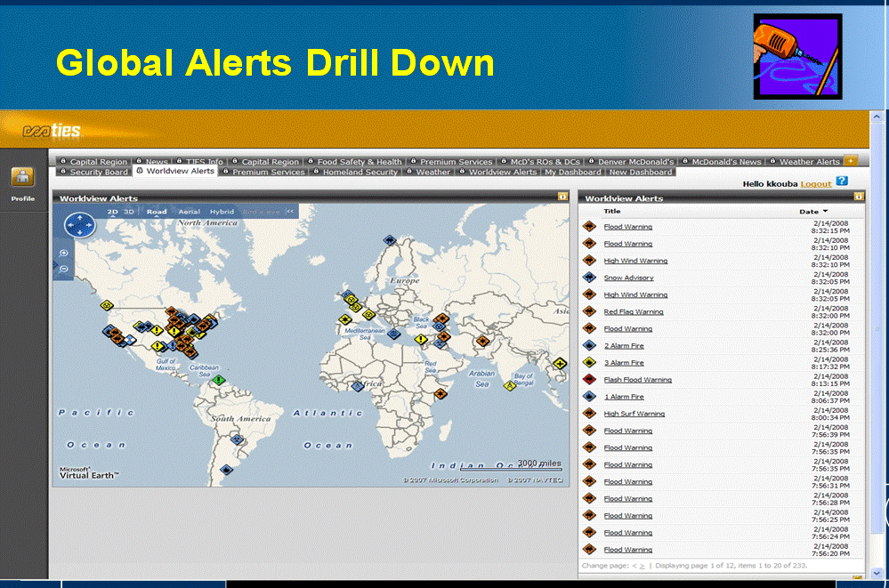889x588 pixels.
Task: Sort alerts by the Date column
Action: 813,212
